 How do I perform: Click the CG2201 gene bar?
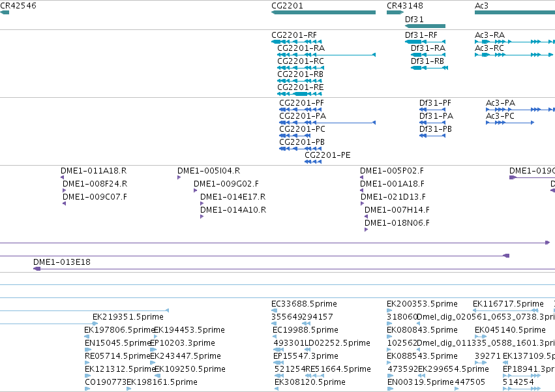click(x=323, y=12)
